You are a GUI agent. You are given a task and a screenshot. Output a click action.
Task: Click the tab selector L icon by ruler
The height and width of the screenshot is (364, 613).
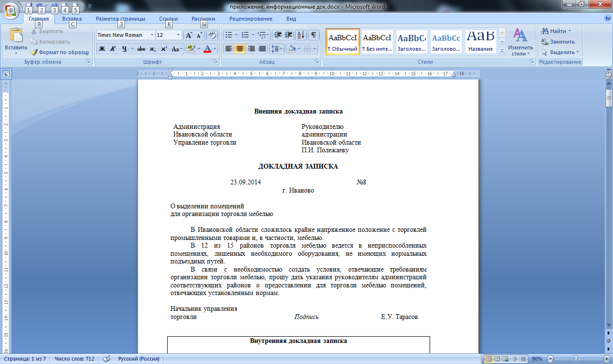(6, 74)
